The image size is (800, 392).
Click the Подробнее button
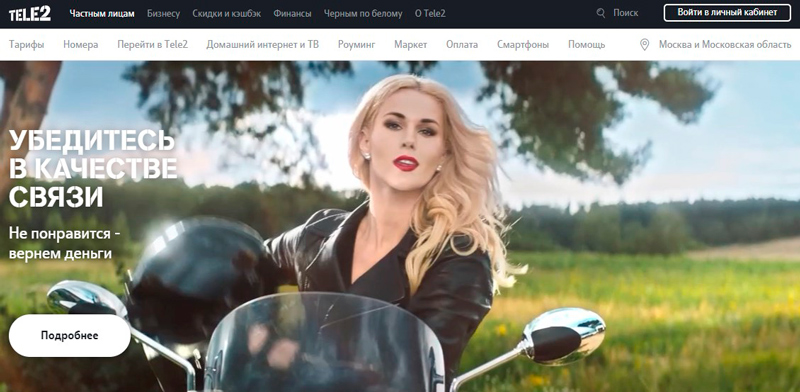70,335
